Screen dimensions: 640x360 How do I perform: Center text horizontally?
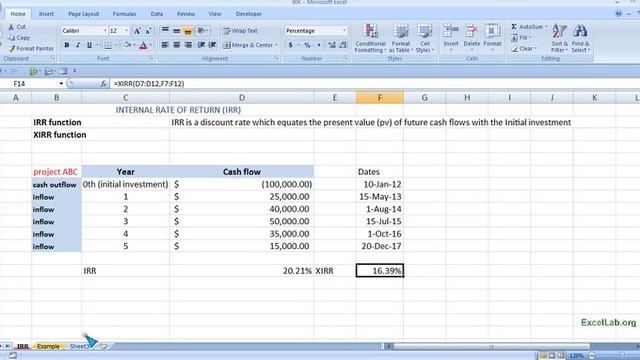(176, 45)
